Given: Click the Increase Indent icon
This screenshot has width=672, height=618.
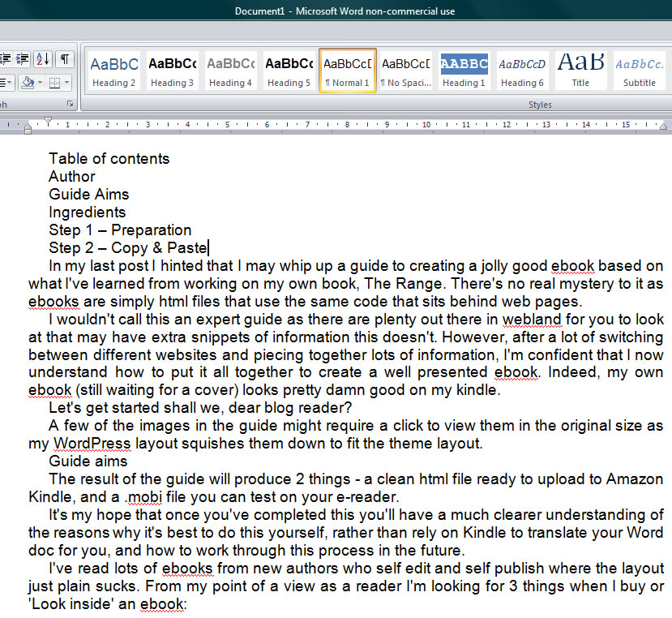Looking at the screenshot, I should (x=23, y=59).
